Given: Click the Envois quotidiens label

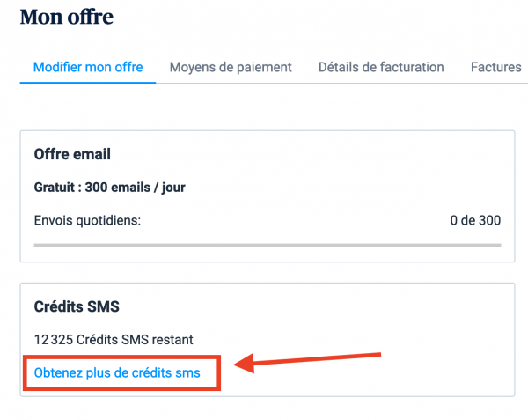Looking at the screenshot, I should [x=87, y=220].
